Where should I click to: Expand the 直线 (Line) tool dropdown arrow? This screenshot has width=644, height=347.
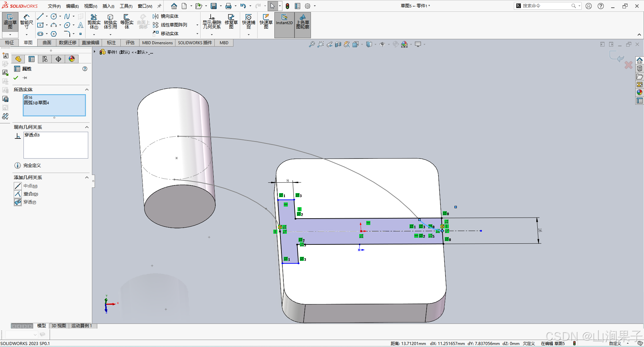(x=46, y=16)
